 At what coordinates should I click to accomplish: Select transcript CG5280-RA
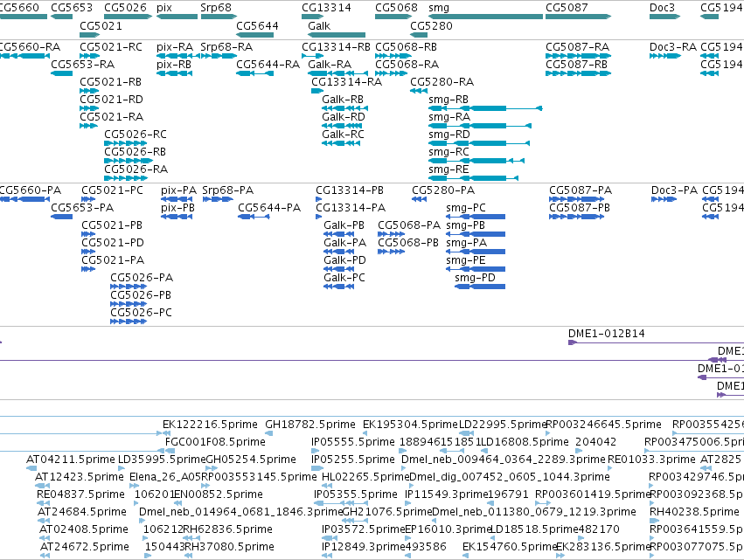pyautogui.click(x=419, y=91)
